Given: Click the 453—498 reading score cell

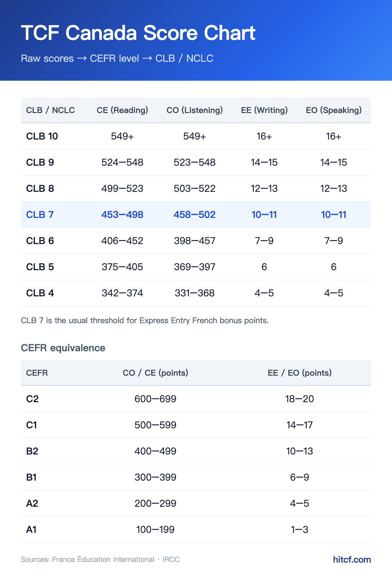Looking at the screenshot, I should [x=122, y=215].
